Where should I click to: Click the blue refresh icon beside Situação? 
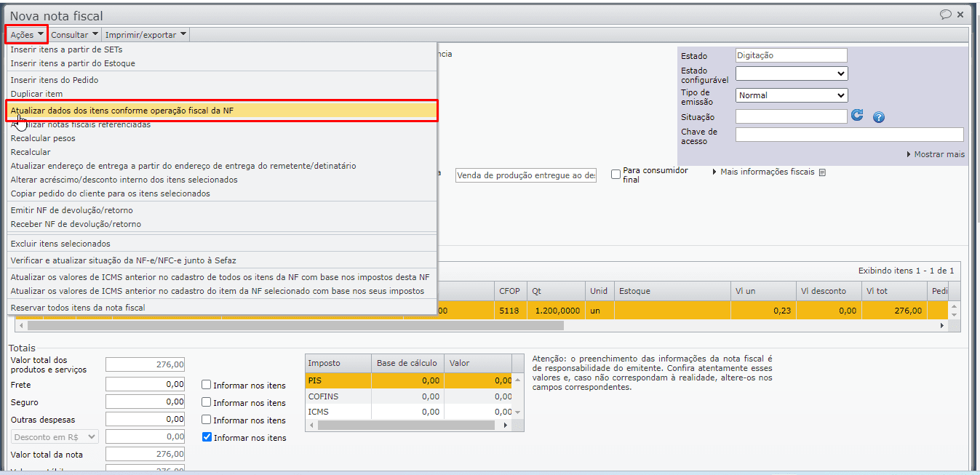click(x=857, y=116)
